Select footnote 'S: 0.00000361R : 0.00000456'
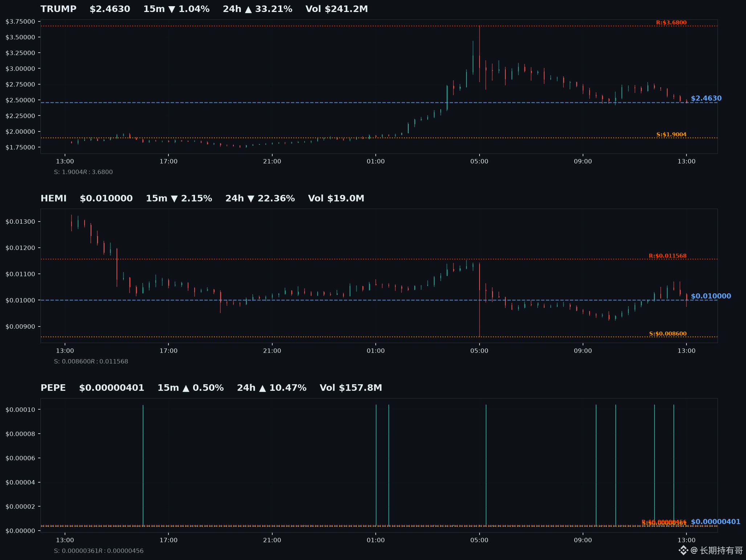 99,551
